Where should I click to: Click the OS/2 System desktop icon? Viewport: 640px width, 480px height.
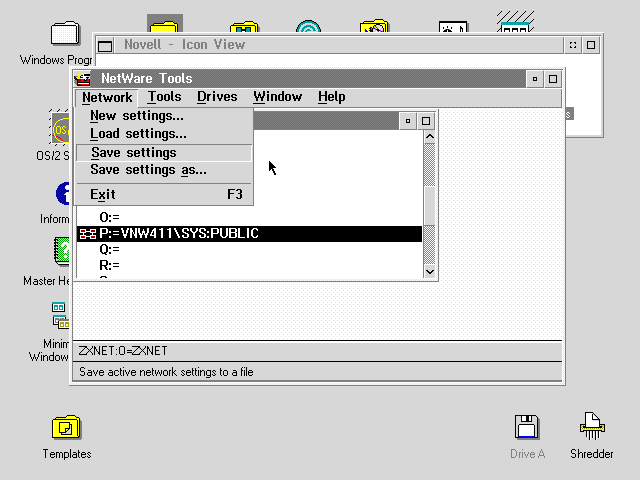(60, 128)
